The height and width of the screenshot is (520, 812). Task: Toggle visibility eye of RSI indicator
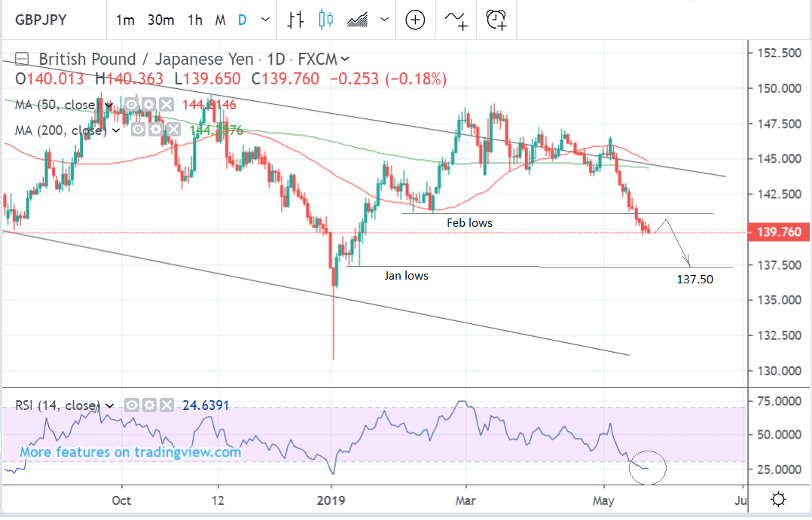click(132, 405)
